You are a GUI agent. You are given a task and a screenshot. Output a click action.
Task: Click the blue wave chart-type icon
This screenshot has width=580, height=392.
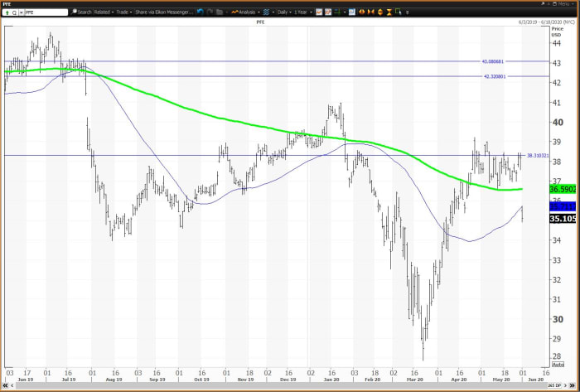coord(266,12)
